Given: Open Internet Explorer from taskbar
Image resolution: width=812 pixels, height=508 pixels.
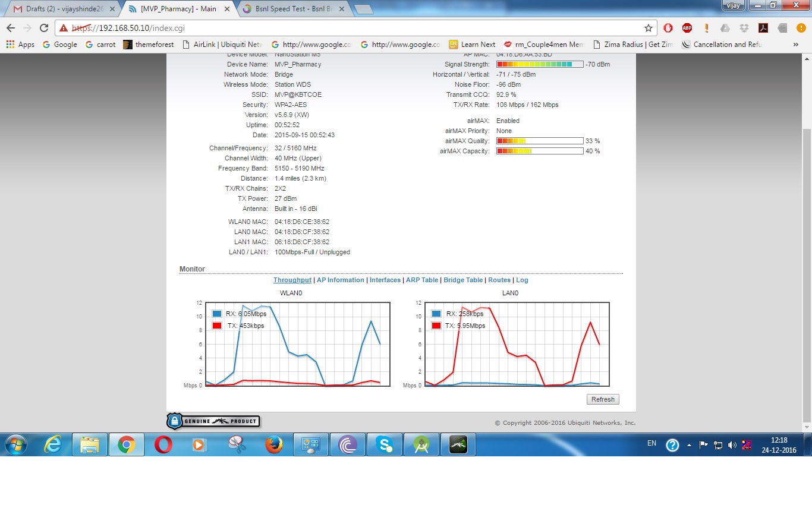Looking at the screenshot, I should point(53,444).
